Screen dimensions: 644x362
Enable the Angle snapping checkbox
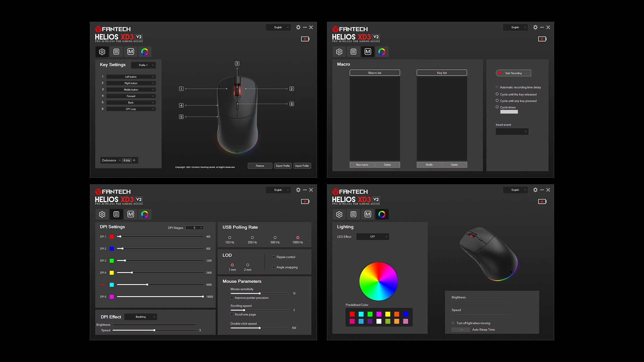pyautogui.click(x=274, y=267)
